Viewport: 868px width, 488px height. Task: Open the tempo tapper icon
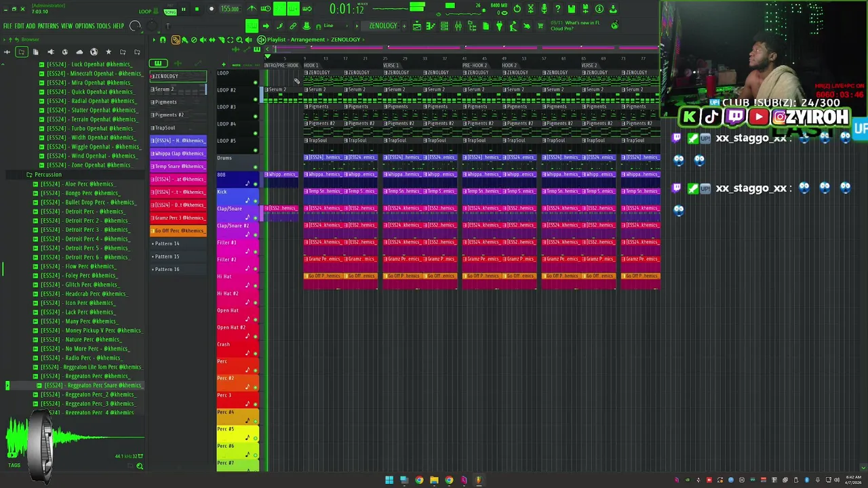click(x=513, y=26)
